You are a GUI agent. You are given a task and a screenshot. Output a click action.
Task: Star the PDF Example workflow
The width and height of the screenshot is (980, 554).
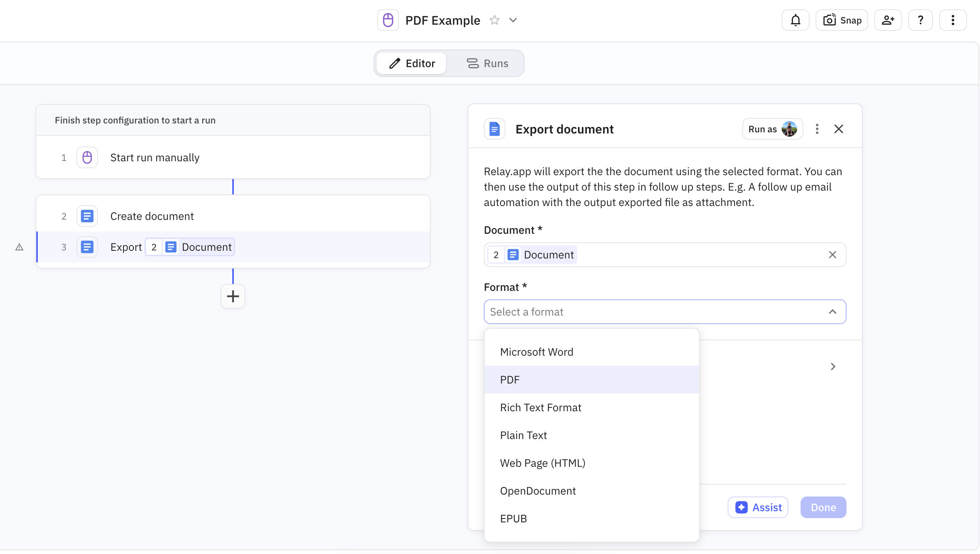pyautogui.click(x=494, y=20)
